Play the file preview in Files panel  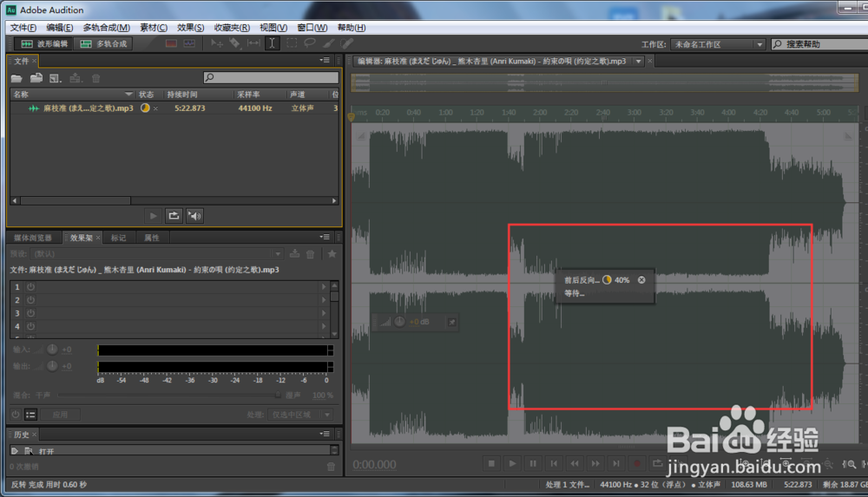(154, 216)
